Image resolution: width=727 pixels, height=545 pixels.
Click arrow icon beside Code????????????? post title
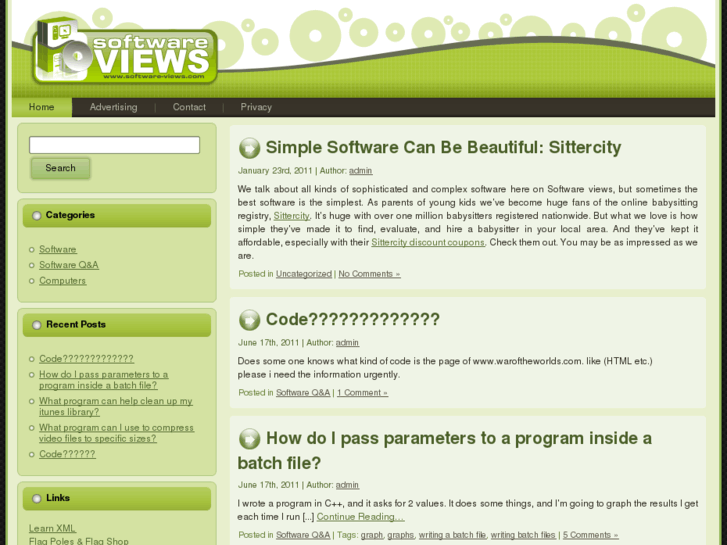249,320
